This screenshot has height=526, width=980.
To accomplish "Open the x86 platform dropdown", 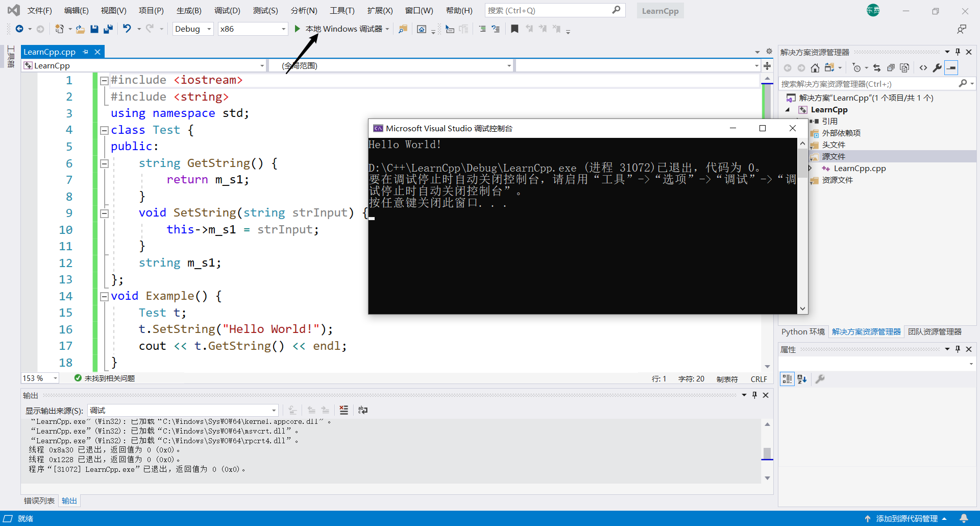I will [x=253, y=29].
